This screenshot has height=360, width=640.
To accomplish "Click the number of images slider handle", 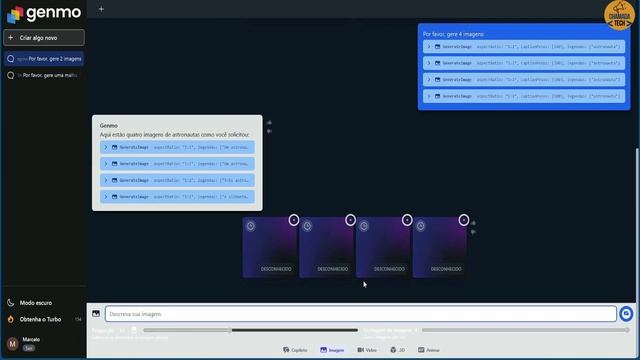I will pos(627,330).
